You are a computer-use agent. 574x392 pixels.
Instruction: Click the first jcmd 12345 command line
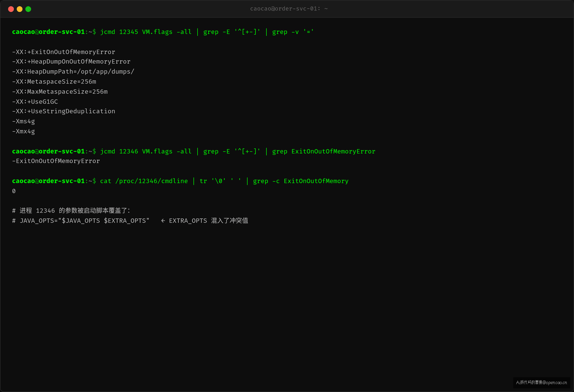[x=163, y=32]
